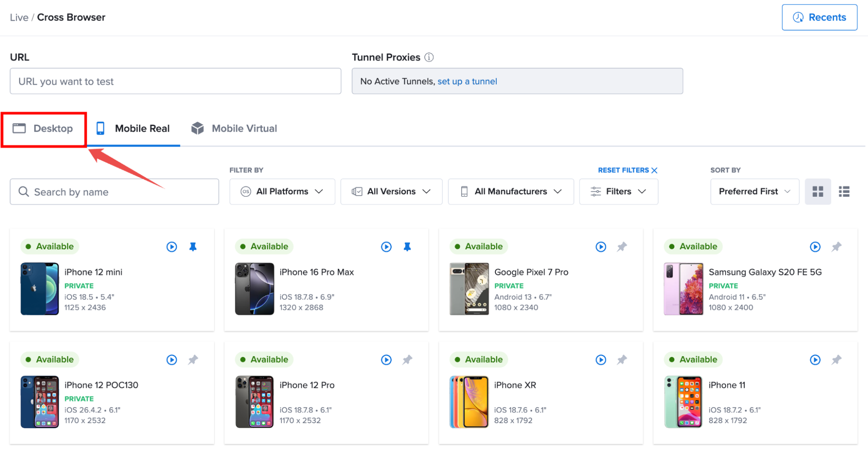
Task: Select the iPhone XR thumbnail
Action: pos(469,402)
